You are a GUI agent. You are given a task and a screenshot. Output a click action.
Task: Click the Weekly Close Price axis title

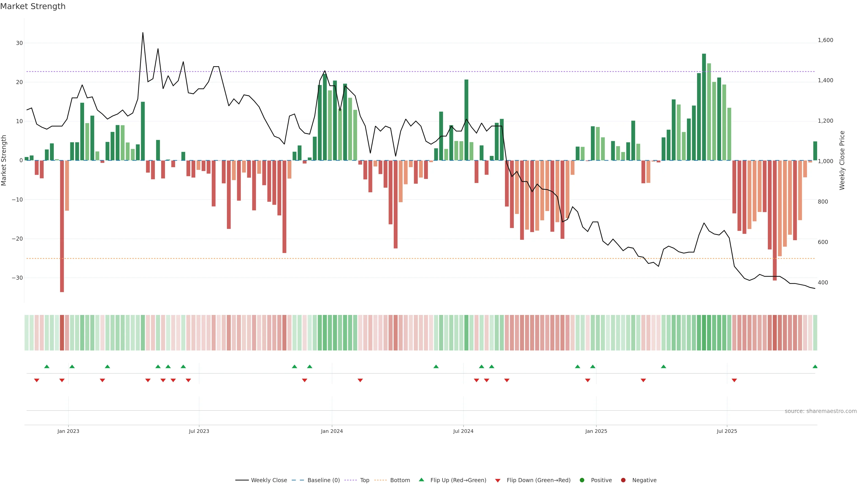click(x=842, y=160)
